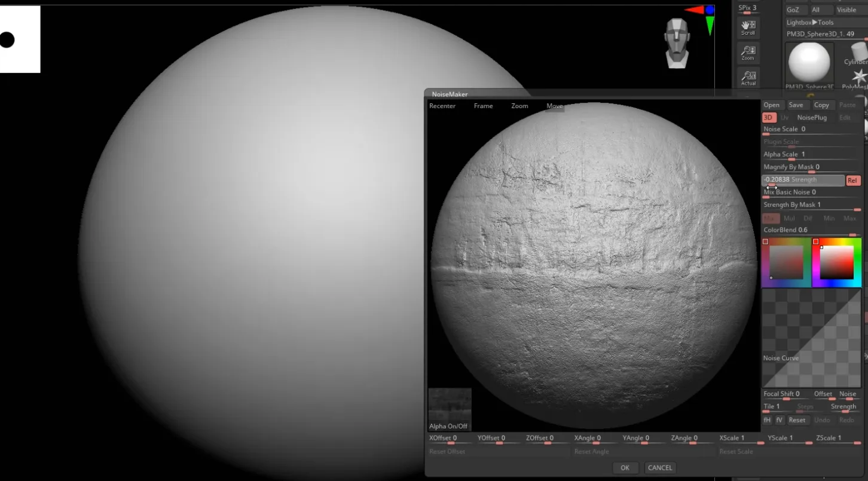Screen dimensions: 868x481
Task: Select the Zoom magnifier icon in sidebar
Action: point(748,53)
